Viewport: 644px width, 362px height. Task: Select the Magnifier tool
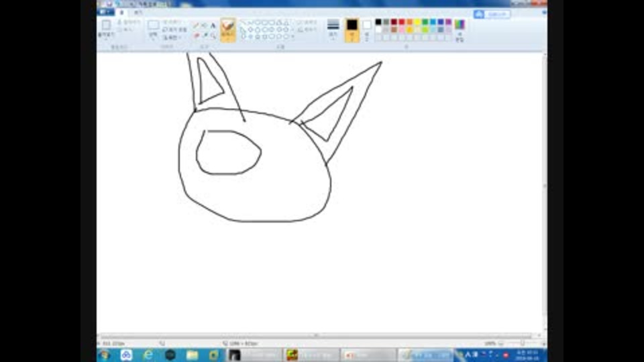(x=213, y=36)
